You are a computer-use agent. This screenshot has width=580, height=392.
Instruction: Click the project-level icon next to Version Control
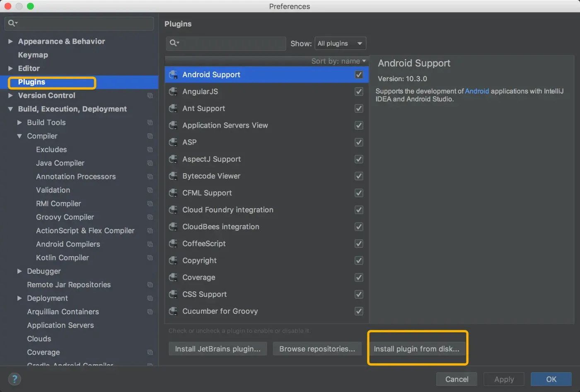click(x=150, y=96)
